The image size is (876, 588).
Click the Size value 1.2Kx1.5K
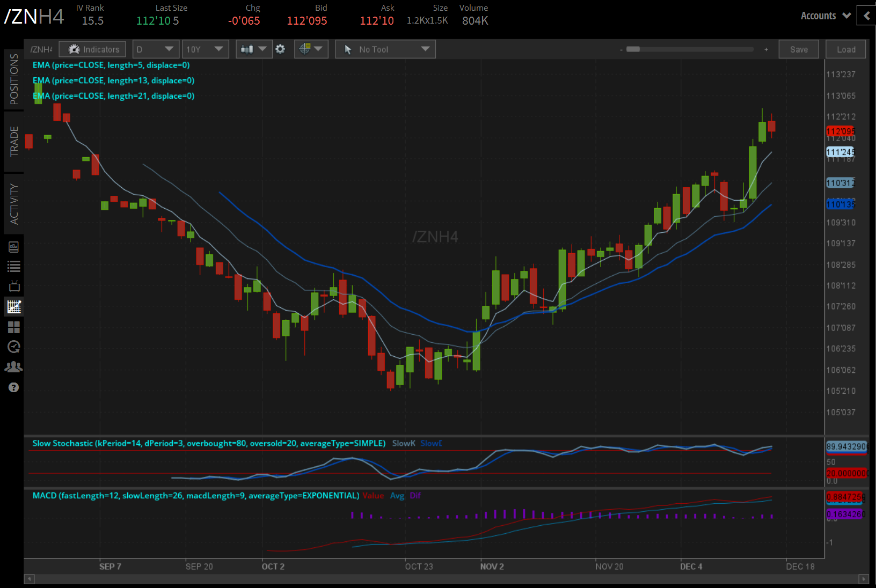coord(427,20)
